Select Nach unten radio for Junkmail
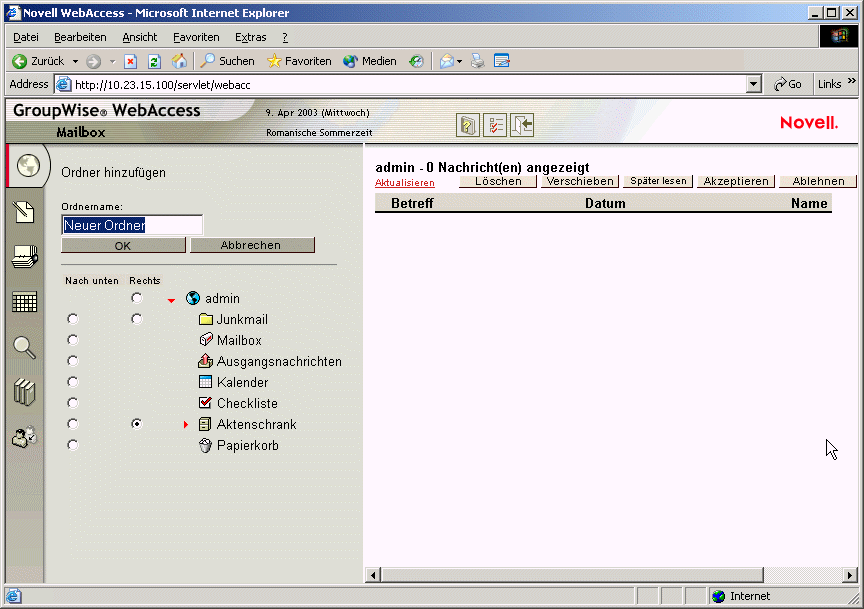Screen dimensions: 864x609 coord(73,319)
